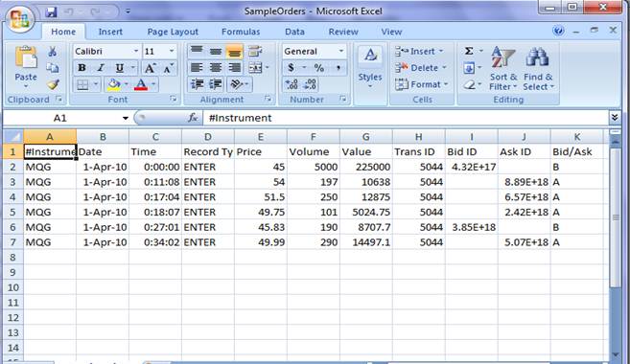
Task: Click the Select All corner button
Action: point(13,137)
